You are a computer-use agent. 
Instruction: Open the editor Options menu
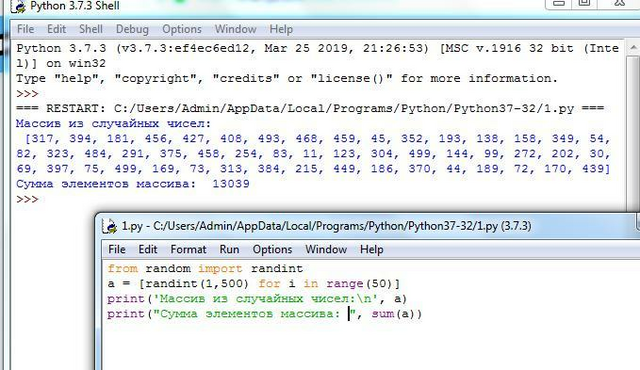click(272, 249)
